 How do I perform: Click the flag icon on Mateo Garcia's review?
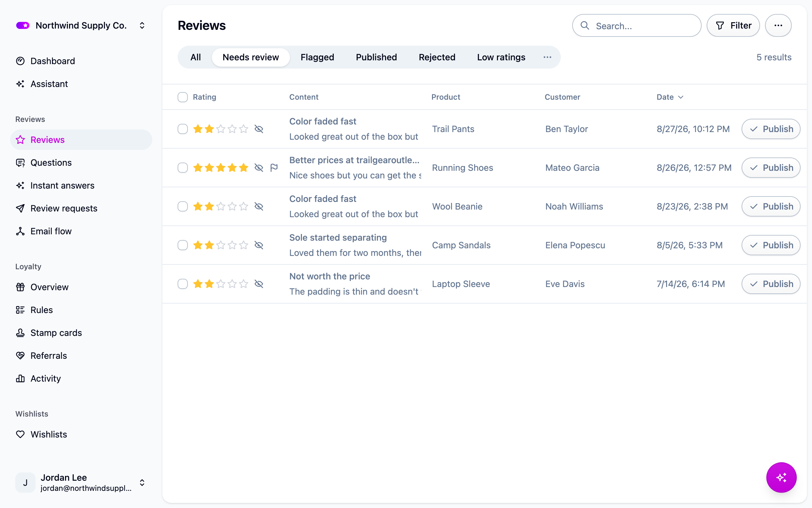(x=274, y=167)
